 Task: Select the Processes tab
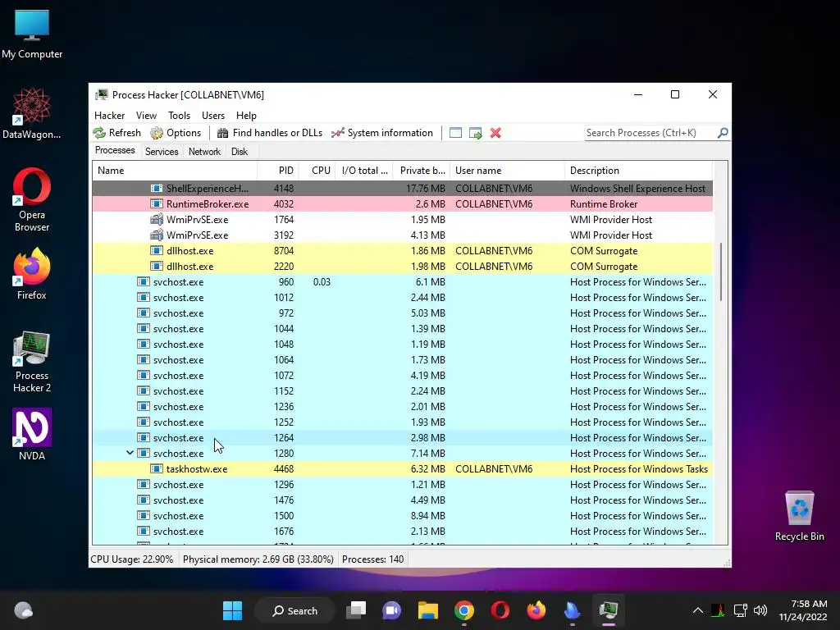pos(115,151)
